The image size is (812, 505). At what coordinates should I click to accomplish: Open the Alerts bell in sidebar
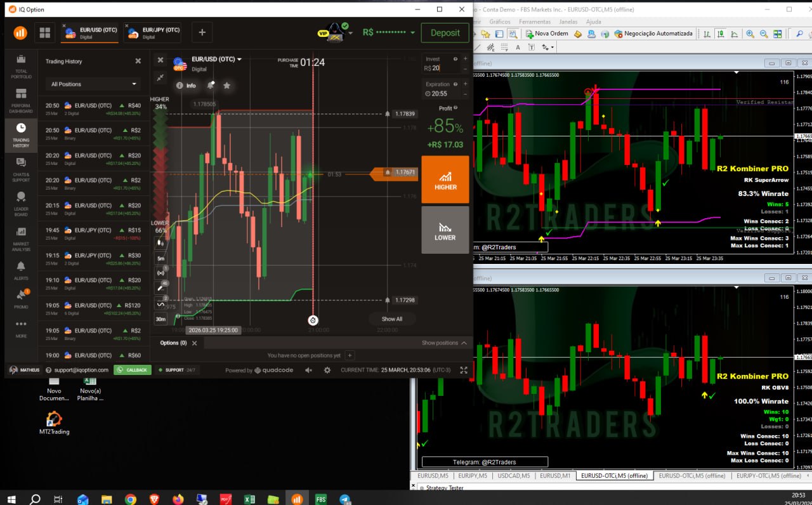pos(21,270)
